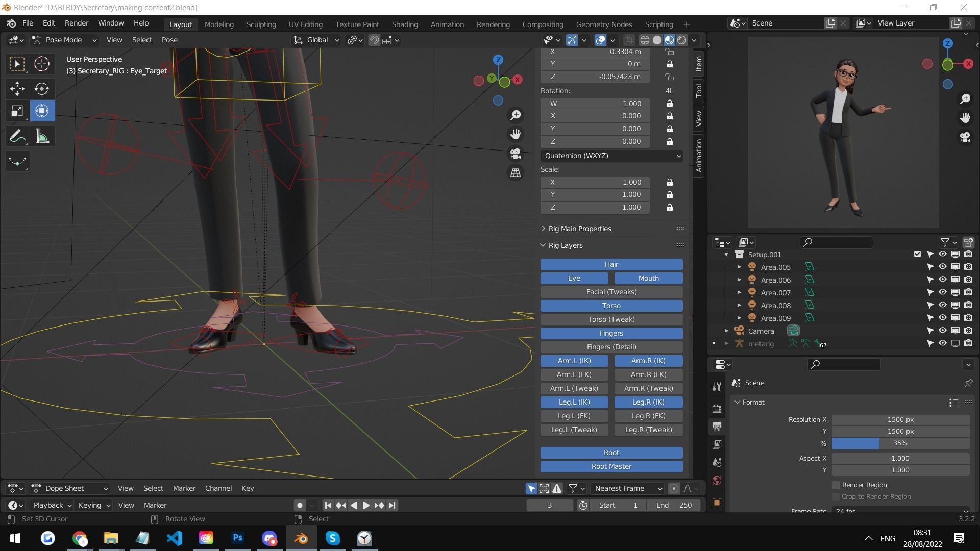Switch to rendered viewport shading
Image resolution: width=980 pixels, height=551 pixels.
(681, 40)
